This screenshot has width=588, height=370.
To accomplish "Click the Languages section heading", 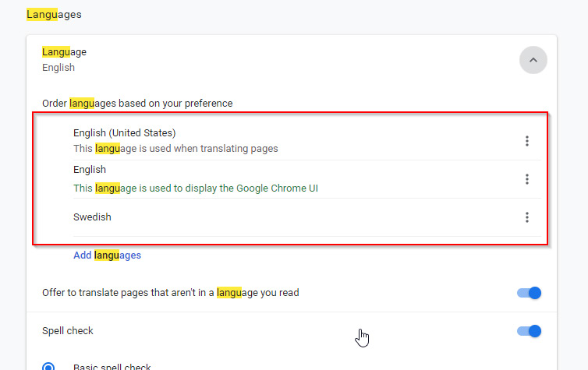I will click(x=54, y=14).
